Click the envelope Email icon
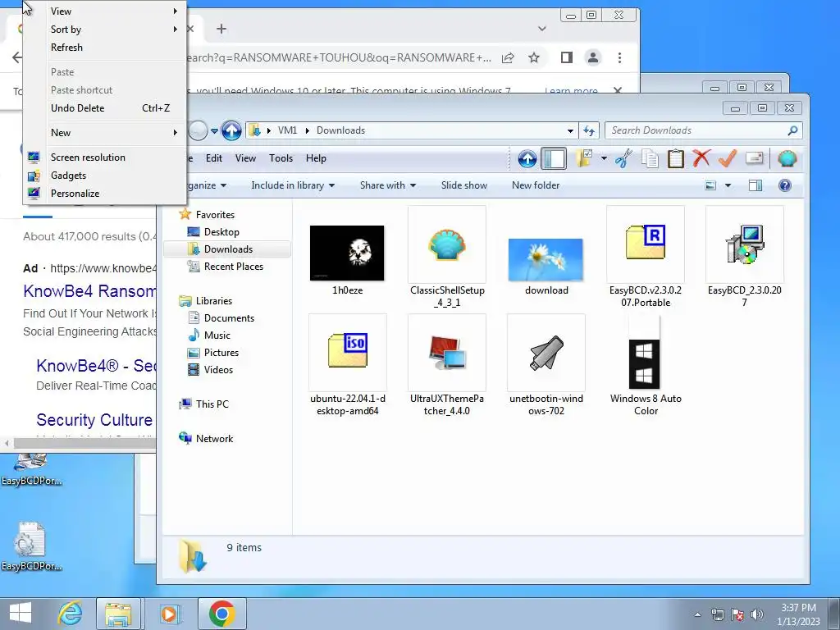840x630 pixels. tap(755, 158)
